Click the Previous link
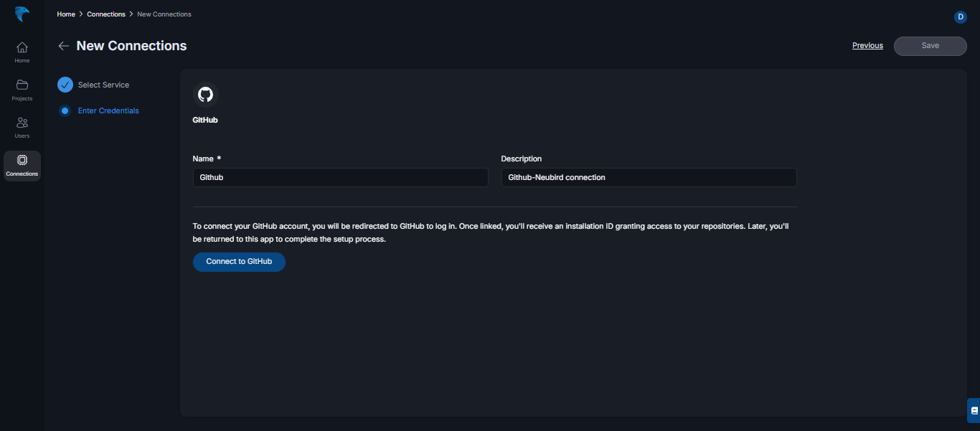 tap(867, 45)
